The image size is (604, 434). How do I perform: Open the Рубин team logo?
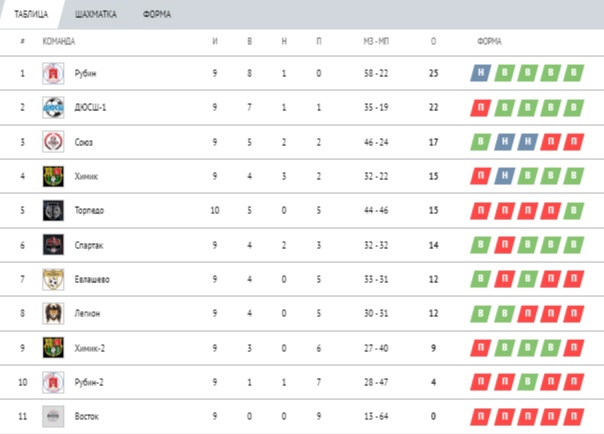pyautogui.click(x=53, y=73)
